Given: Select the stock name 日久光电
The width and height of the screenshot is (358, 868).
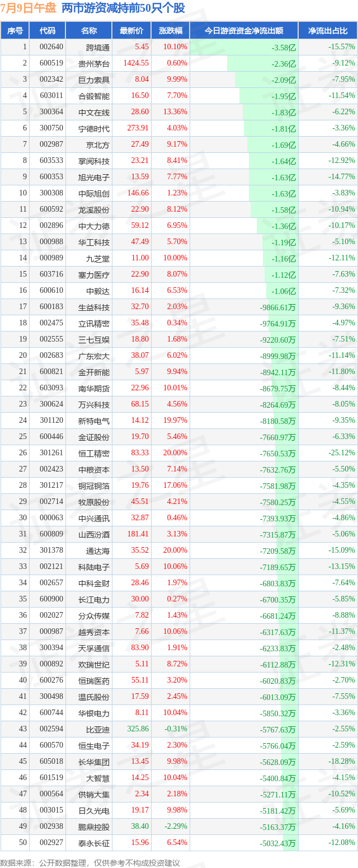Looking at the screenshot, I should [94, 810].
